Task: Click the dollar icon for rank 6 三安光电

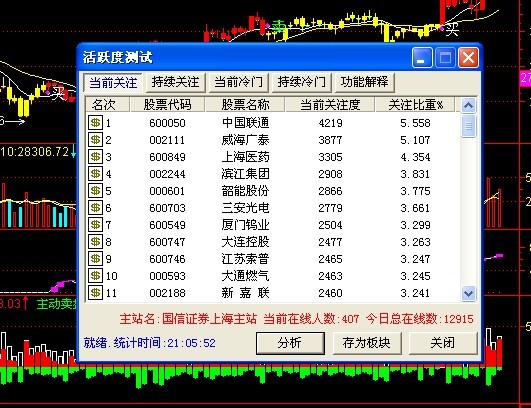Action: tap(95, 208)
